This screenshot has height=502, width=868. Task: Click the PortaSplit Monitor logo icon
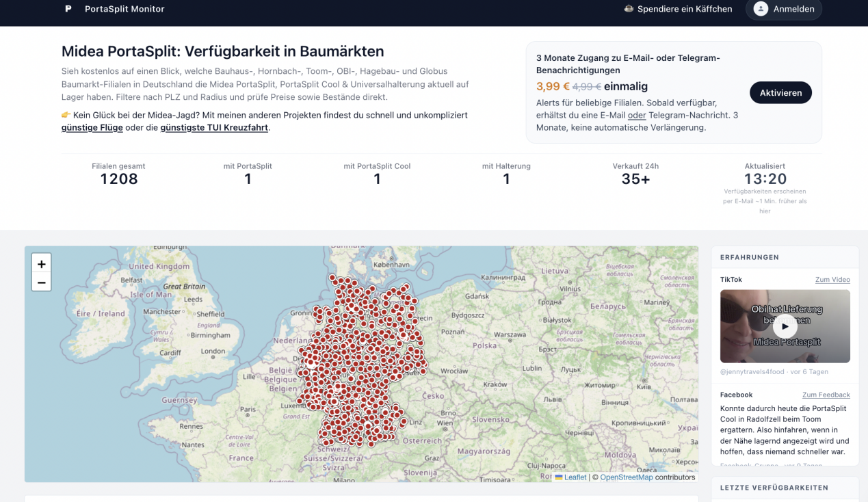coord(68,9)
